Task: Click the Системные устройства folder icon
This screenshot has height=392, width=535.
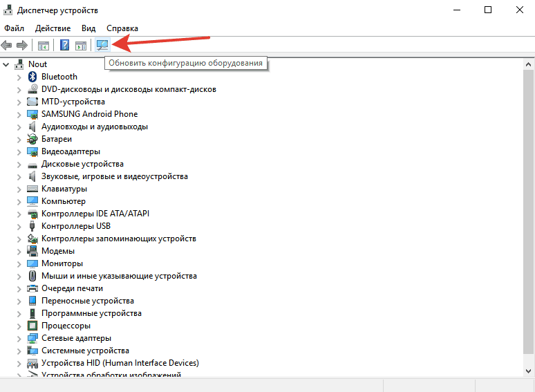Action: [32, 351]
